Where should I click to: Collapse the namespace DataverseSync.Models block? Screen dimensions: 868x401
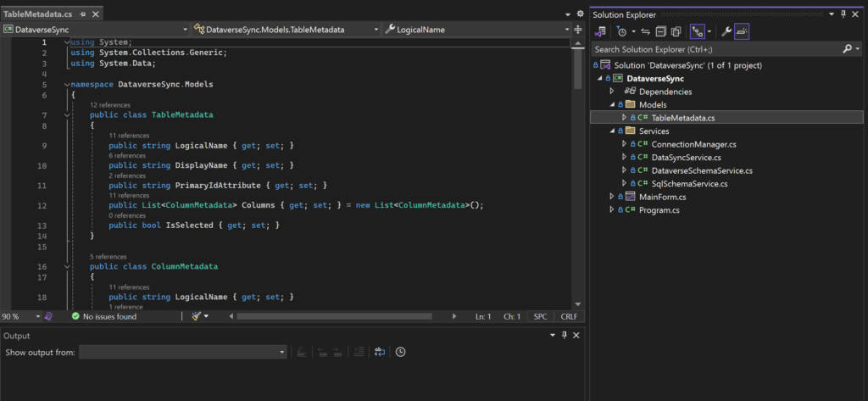pyautogui.click(x=67, y=85)
